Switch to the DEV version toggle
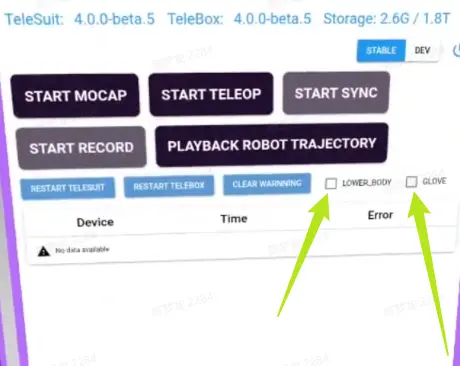The height and width of the screenshot is (366, 460). pos(422,51)
